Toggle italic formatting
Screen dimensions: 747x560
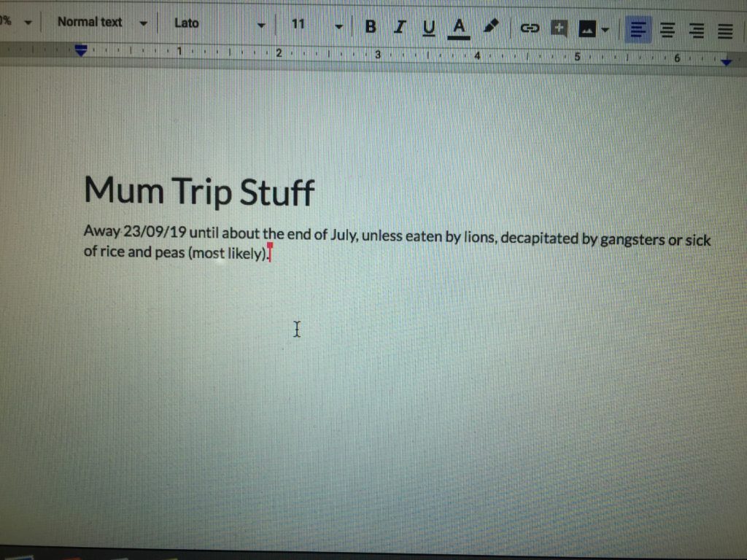click(399, 27)
